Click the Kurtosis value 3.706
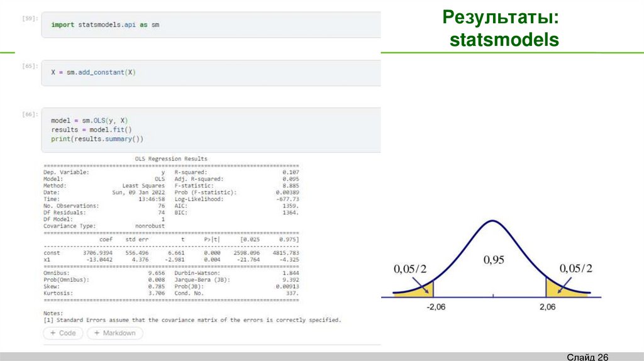Viewport: 644px width, 361px height. pos(156,293)
